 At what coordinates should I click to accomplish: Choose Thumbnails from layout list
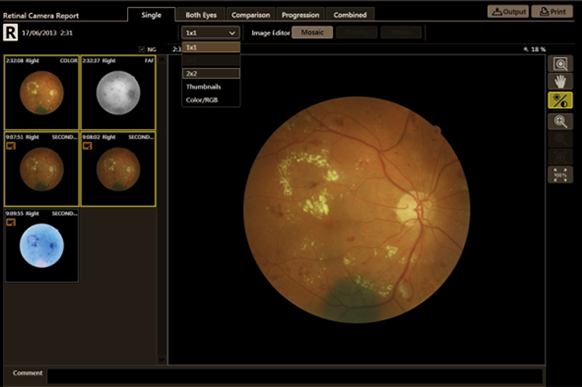point(211,87)
